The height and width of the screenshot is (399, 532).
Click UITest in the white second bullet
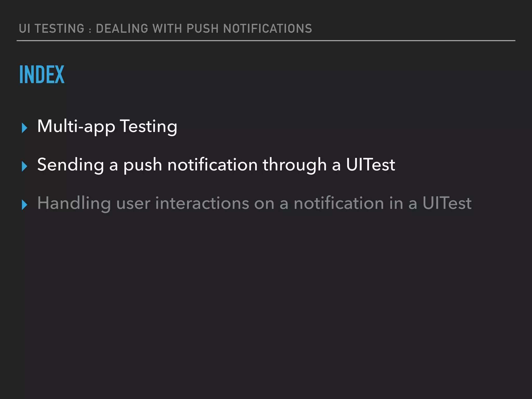point(370,165)
